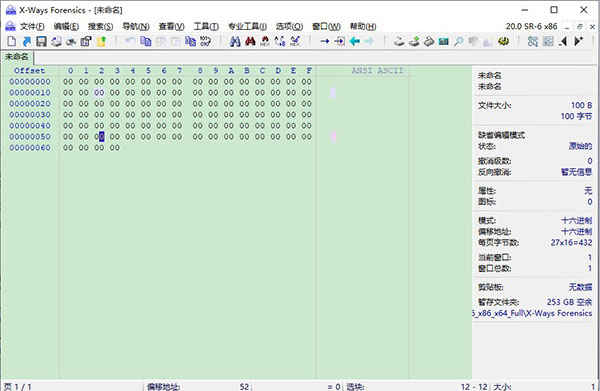Viewport: 600px width, 391px height.
Task: Save using the floppy disk icon
Action: pyautogui.click(x=41, y=41)
